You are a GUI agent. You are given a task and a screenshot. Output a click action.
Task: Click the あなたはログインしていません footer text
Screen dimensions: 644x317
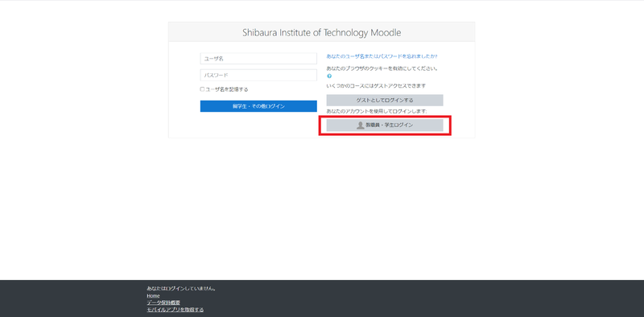click(x=181, y=289)
